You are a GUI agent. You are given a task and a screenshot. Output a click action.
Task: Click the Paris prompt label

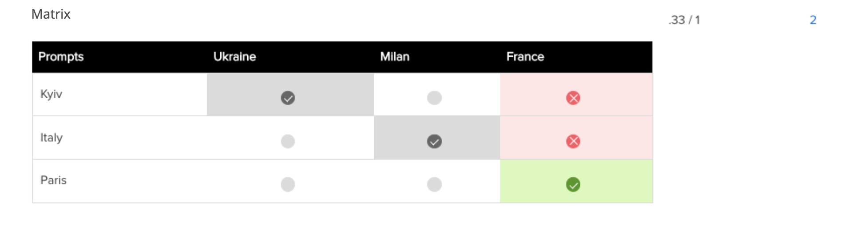53,180
